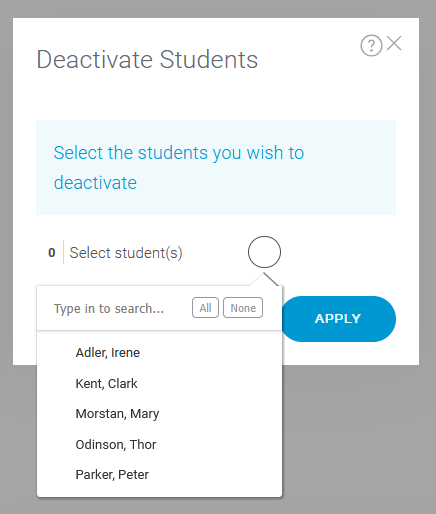436x514 pixels.
Task: Click the divider between the count and the label
Action: tap(63, 252)
